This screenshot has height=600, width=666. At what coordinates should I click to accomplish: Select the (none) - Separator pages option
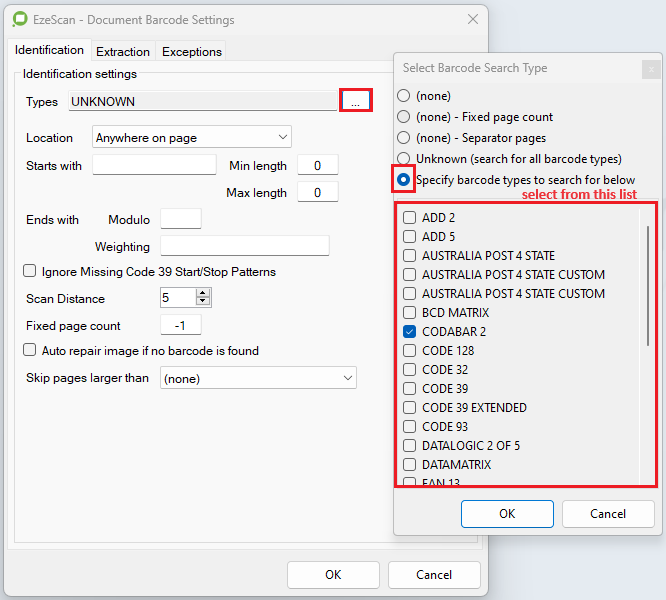[404, 138]
